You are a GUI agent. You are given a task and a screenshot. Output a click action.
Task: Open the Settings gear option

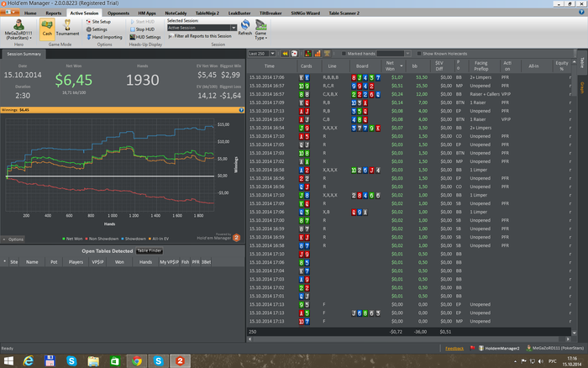pyautogui.click(x=97, y=29)
